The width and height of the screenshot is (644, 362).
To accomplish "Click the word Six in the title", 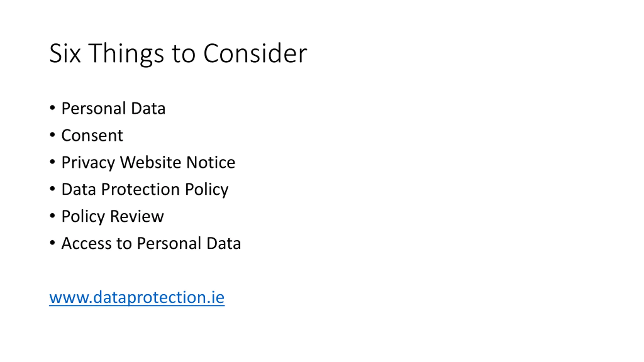I will coord(65,53).
